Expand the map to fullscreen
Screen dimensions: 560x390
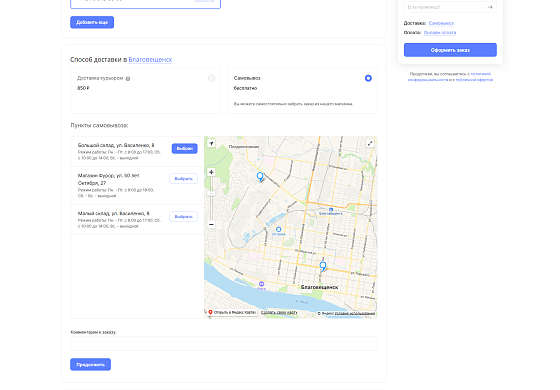click(370, 144)
